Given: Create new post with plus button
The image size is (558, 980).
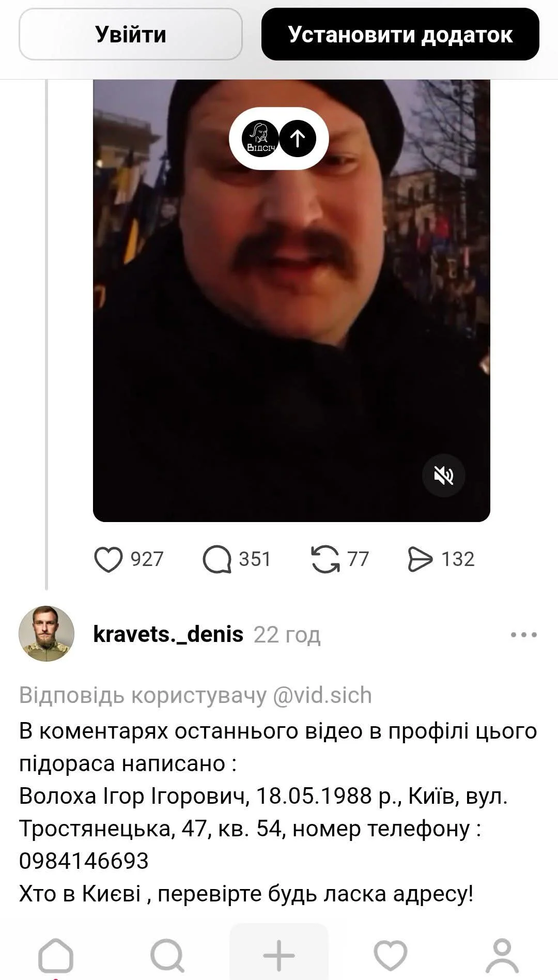Looking at the screenshot, I should [279, 955].
